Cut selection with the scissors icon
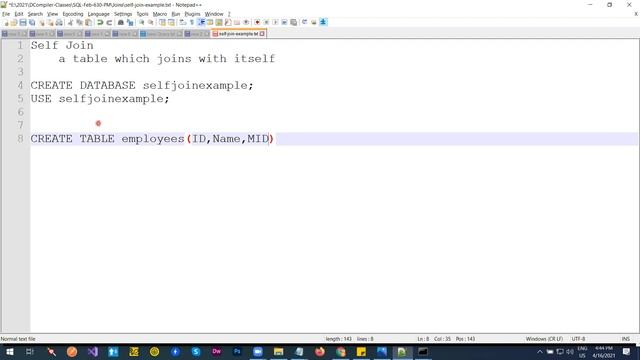The image size is (640, 360). (70, 22)
